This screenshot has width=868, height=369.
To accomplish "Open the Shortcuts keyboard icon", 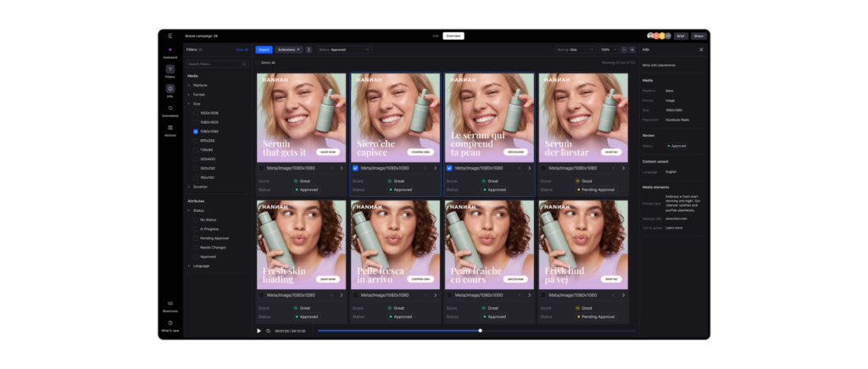I will [170, 304].
